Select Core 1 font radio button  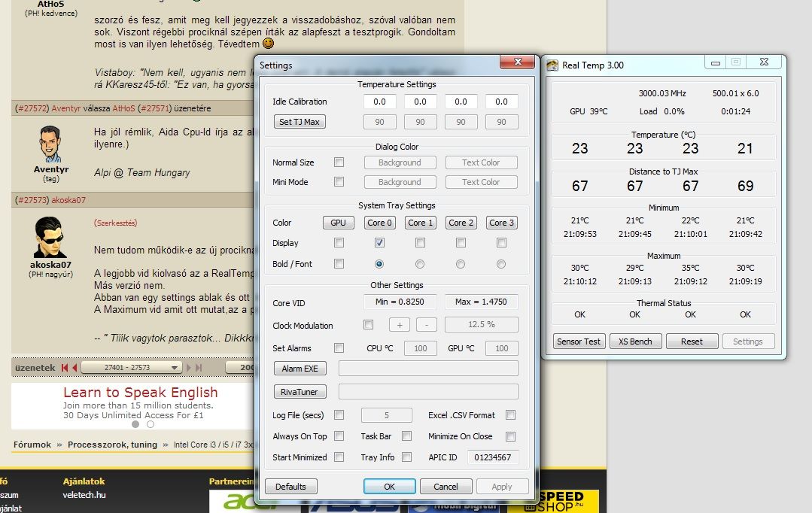pos(420,264)
